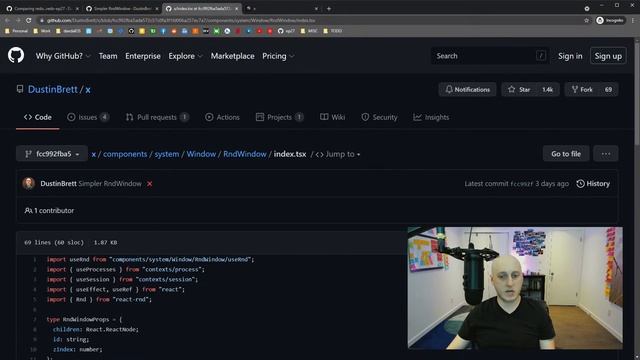
Task: Open the three-dots file options menu
Action: [x=606, y=154]
